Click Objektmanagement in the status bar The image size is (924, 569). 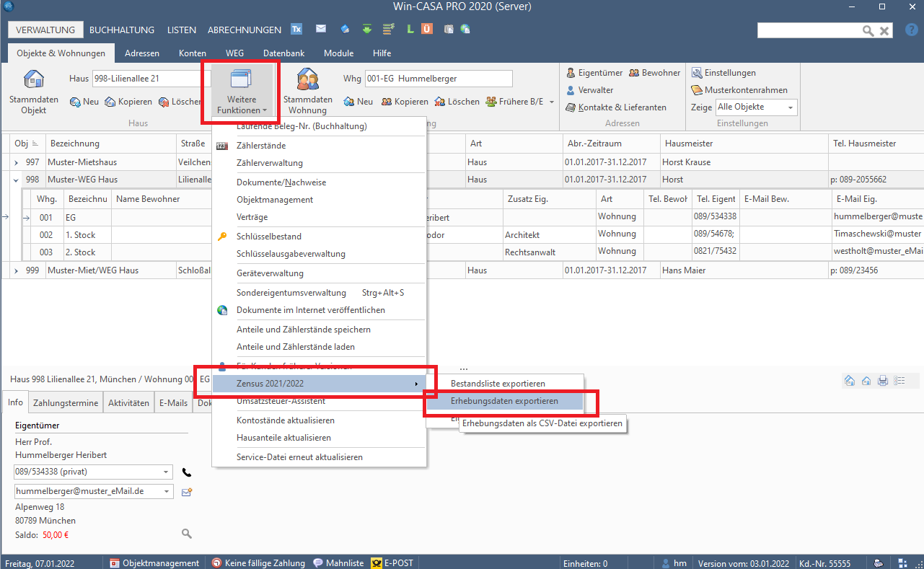point(154,563)
